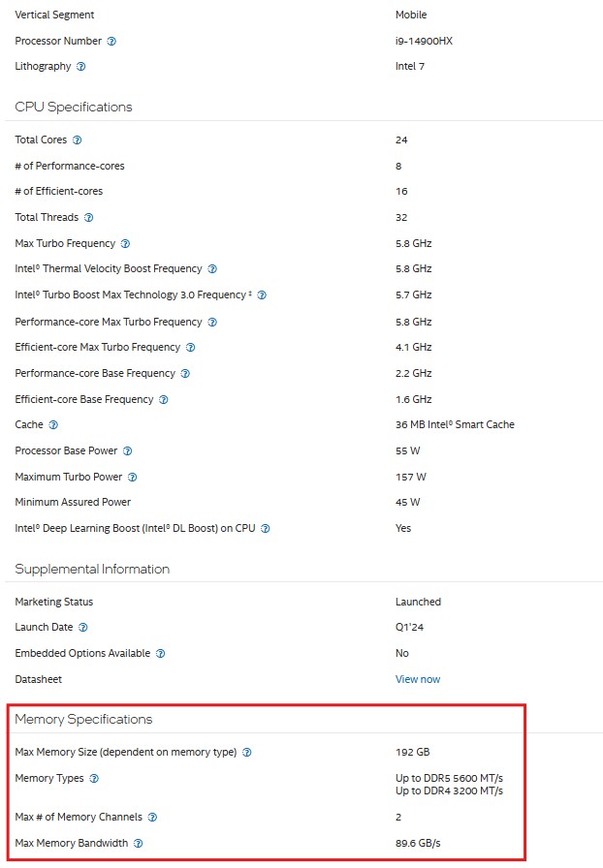
Task: Select the 'Vertical Segment' label
Action: point(54,15)
